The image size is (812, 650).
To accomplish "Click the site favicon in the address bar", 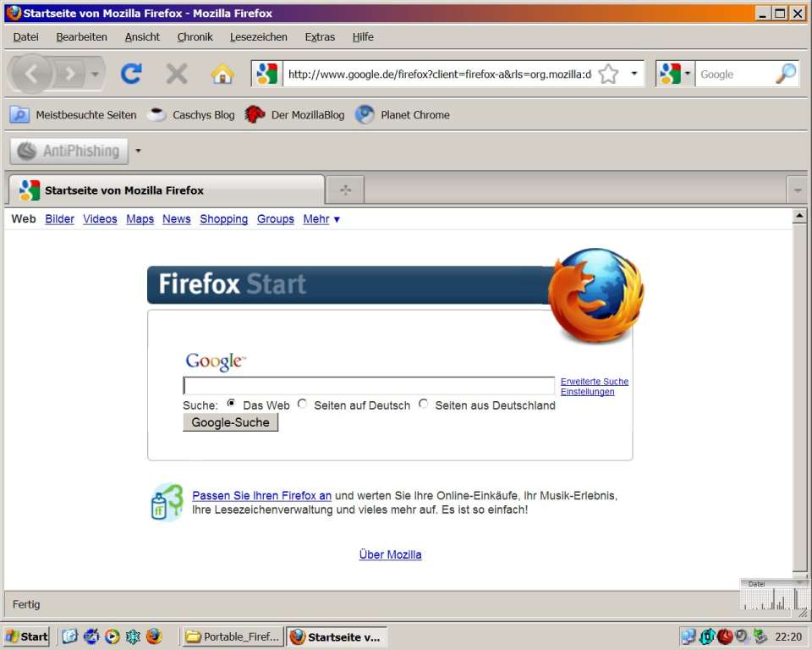I will coord(267,74).
